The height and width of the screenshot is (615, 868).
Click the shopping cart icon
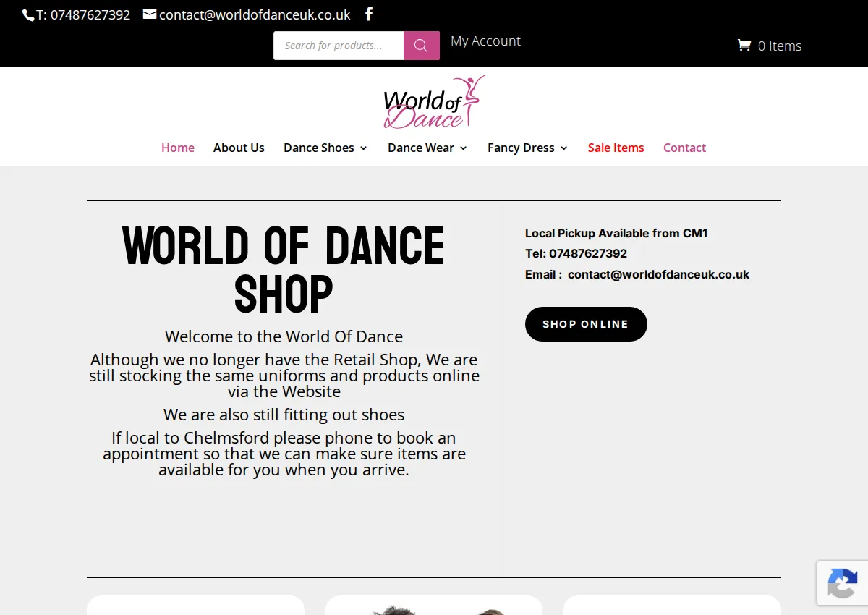pos(744,45)
